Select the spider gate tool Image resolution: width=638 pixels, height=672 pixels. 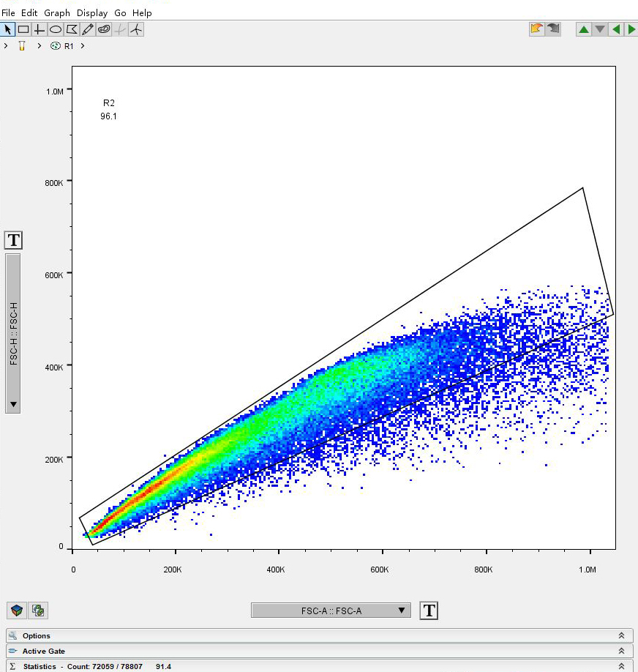(x=136, y=29)
